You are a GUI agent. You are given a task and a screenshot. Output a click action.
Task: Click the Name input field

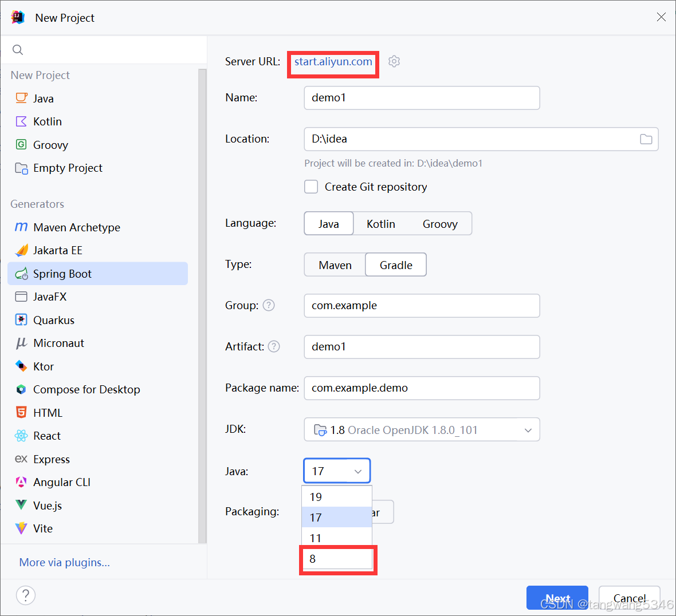[422, 98]
